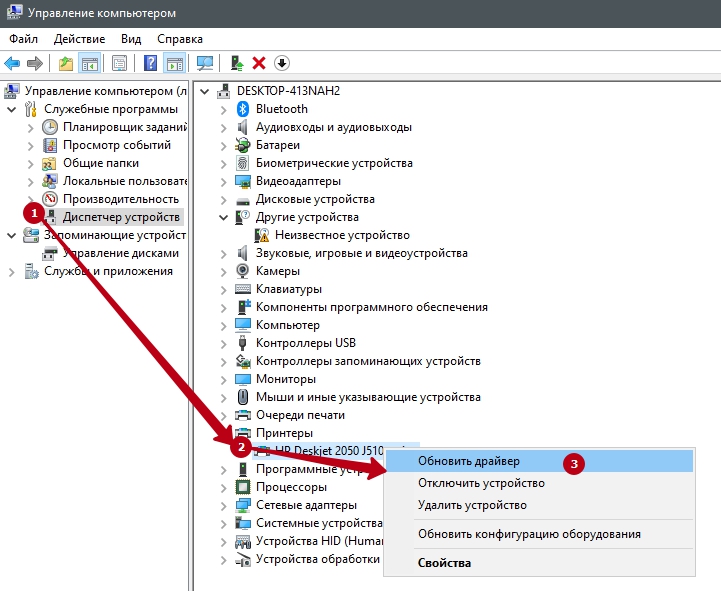Click the scan for hardware changes monitor icon

pyautogui.click(x=205, y=63)
